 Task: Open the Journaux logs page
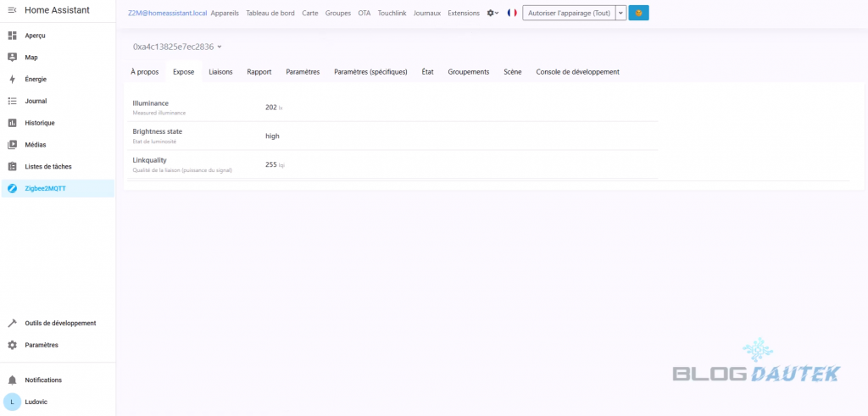427,14
